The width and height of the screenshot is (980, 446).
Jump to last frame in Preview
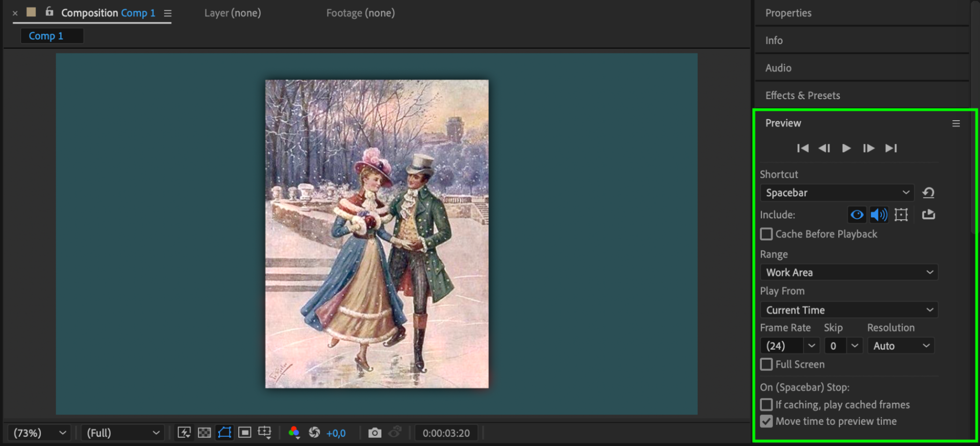891,148
